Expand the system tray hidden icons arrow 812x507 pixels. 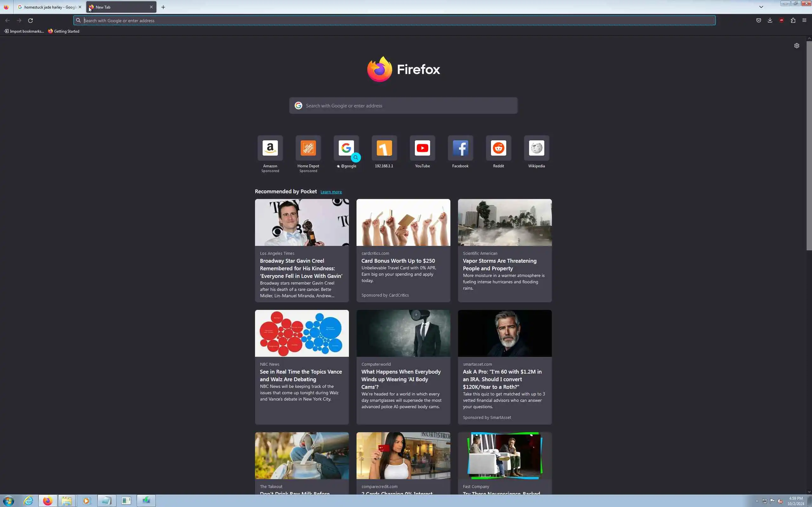click(x=756, y=501)
